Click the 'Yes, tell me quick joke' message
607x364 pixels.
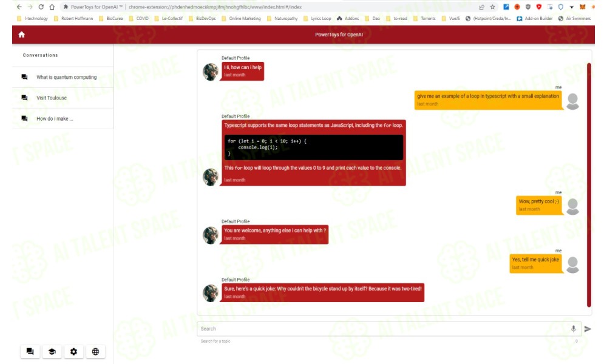coord(535,263)
